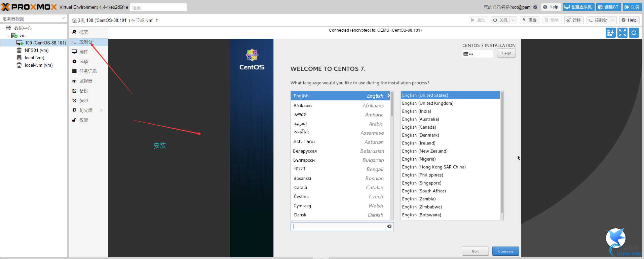The height and width of the screenshot is (259, 644).
Task: Click the 删除 delete button
Action: [x=552, y=20]
